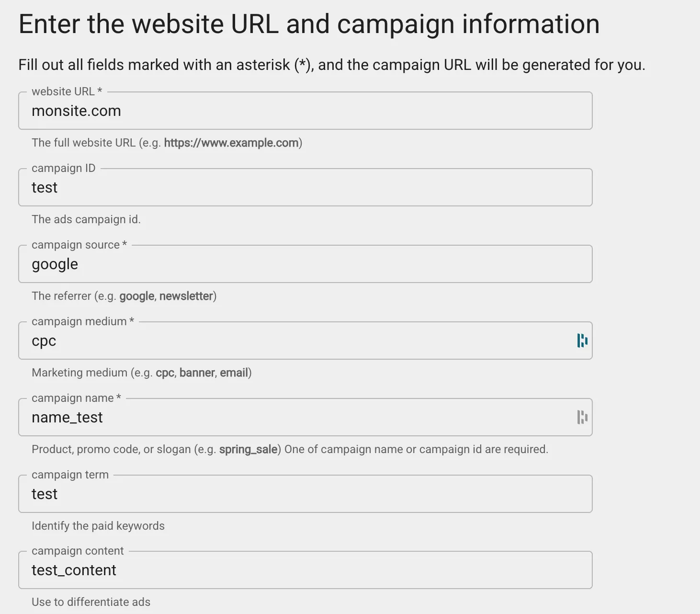Click the bold 'banner' example under campaign medium

[197, 373]
